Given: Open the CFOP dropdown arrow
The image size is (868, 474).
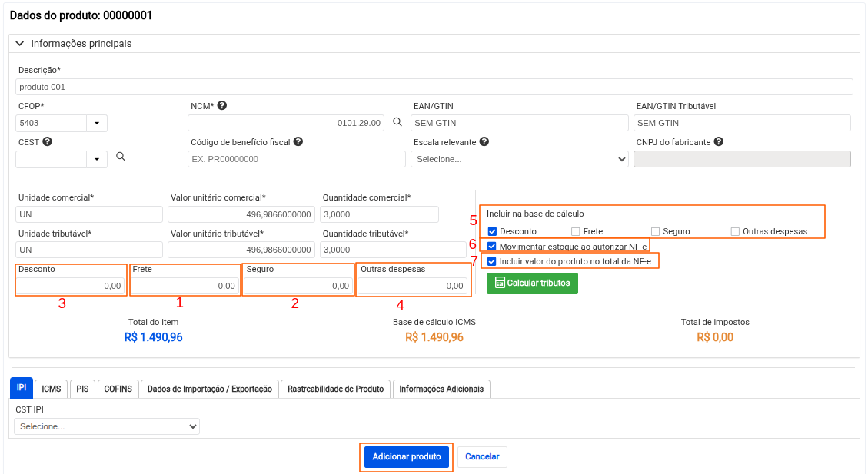Looking at the screenshot, I should pyautogui.click(x=98, y=123).
